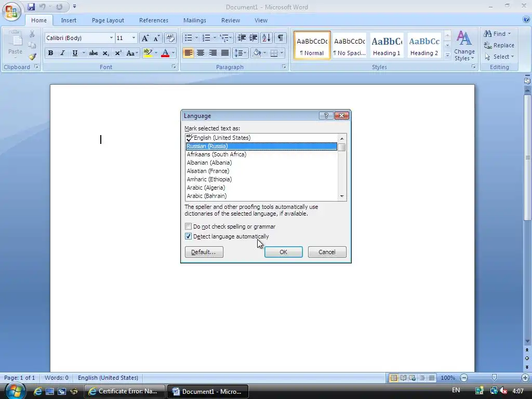Switch to the Review tab
Viewport: 532px width, 399px height.
(x=231, y=20)
